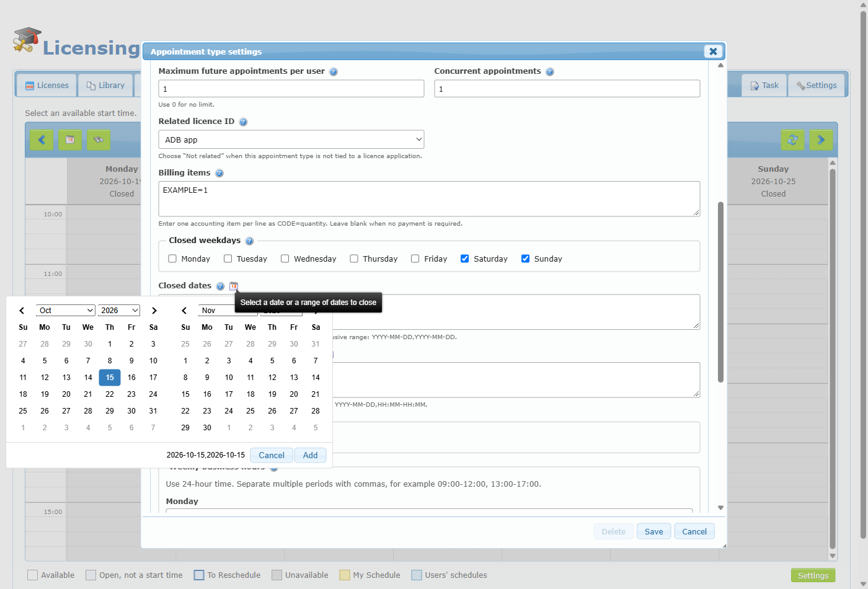The width and height of the screenshot is (868, 589).
Task: Open the Related licence ID dropdown
Action: (x=291, y=139)
